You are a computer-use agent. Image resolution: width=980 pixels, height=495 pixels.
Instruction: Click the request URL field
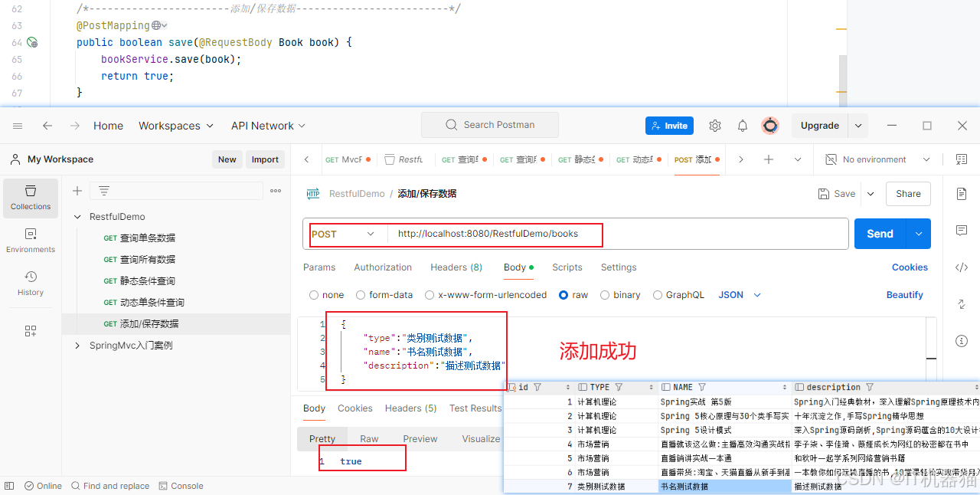(x=619, y=234)
